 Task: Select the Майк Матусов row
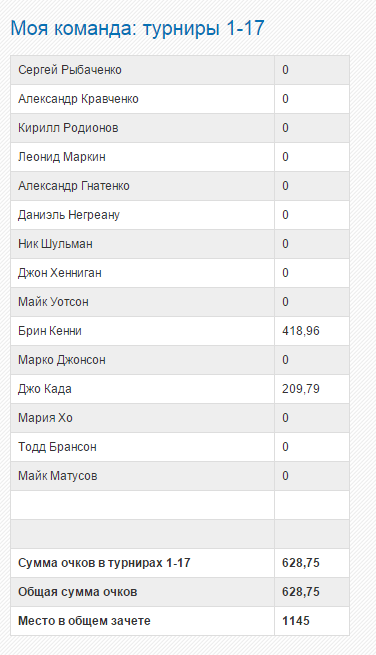pos(180,476)
